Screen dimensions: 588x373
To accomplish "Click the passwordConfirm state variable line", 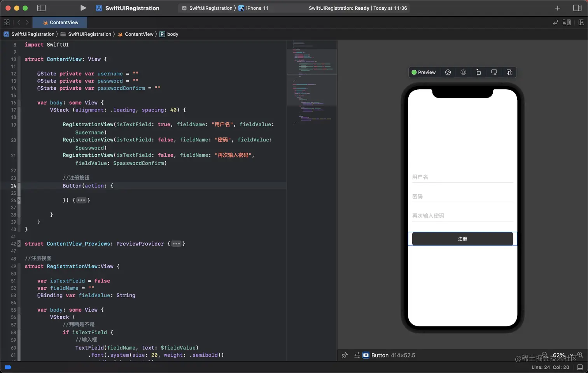I will click(x=99, y=89).
